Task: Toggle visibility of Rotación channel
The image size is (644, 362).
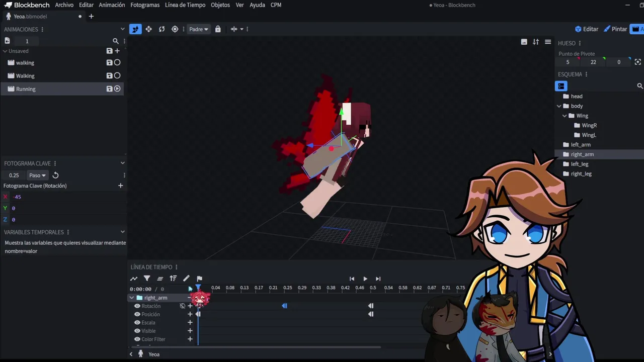Action: point(137,306)
